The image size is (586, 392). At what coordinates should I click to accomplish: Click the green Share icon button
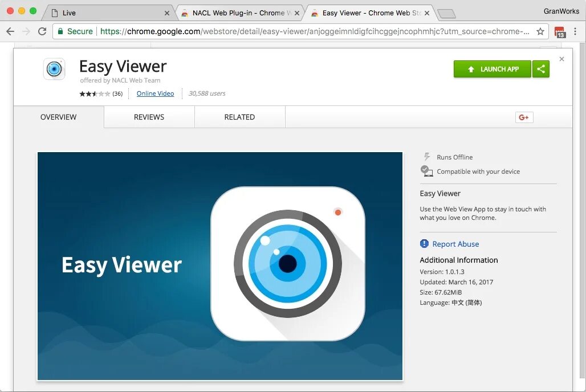(x=541, y=69)
